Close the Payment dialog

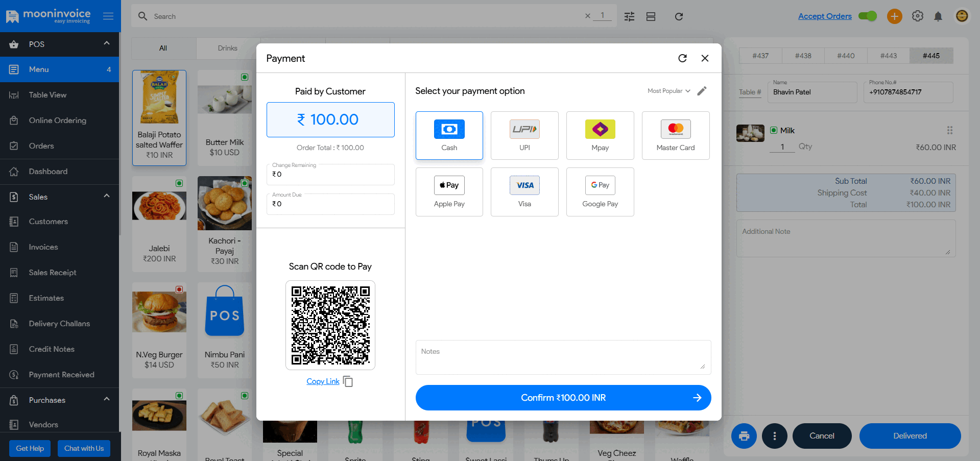(x=705, y=58)
